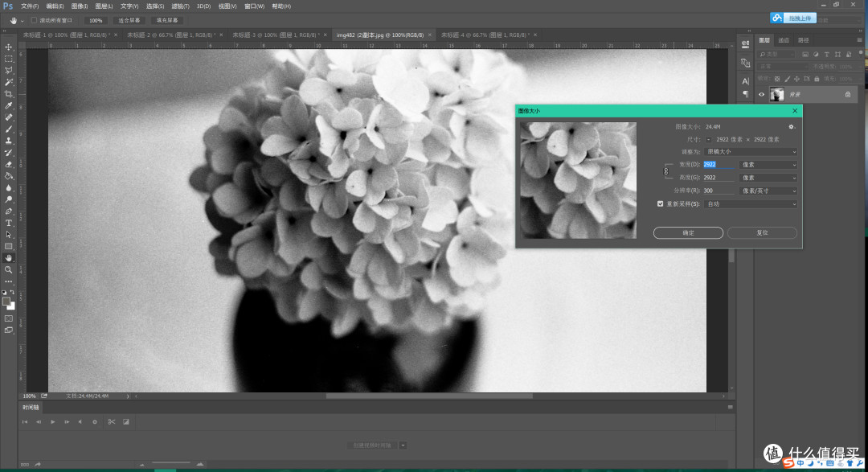The height and width of the screenshot is (472, 868).
Task: Select the Move tool
Action: coord(8,47)
